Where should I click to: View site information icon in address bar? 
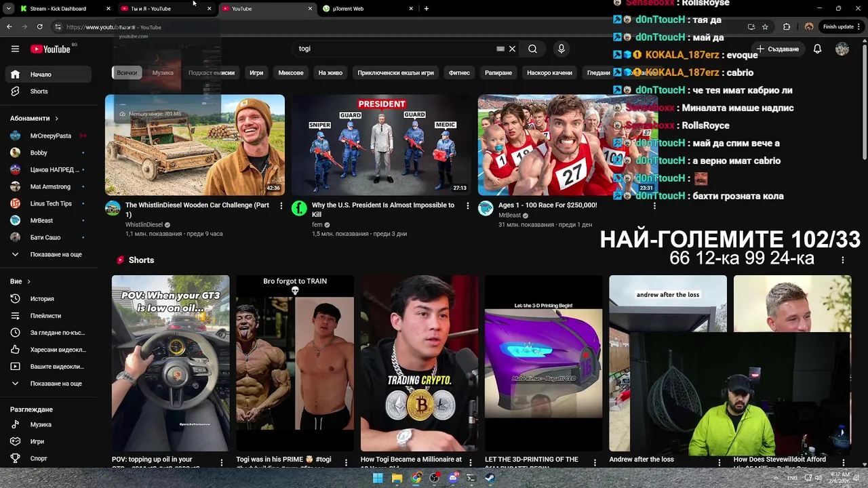click(58, 27)
